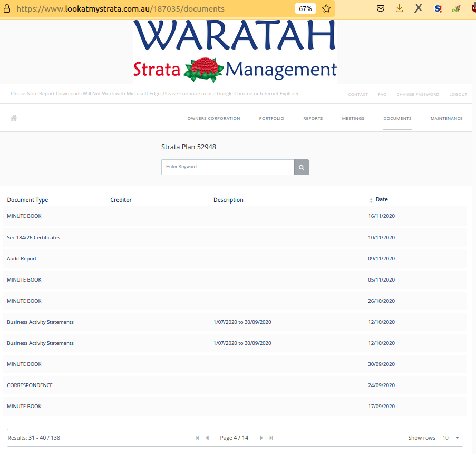Open the FAQ link
Image resolution: width=476 pixels, height=454 pixels.
[x=382, y=94]
